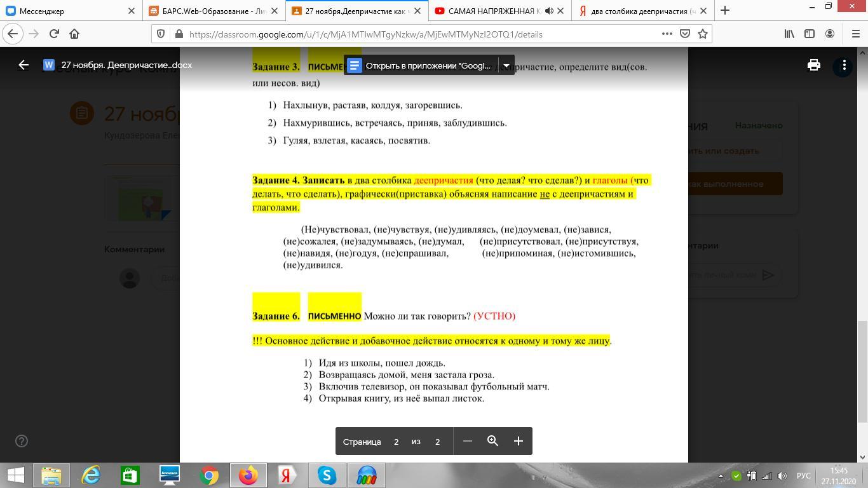Open the viewer more options menu
Screen dimensions: 868x488
click(x=844, y=65)
